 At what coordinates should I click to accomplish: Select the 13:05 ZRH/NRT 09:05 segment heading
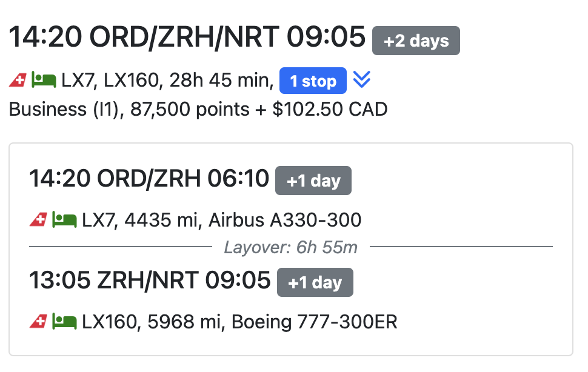click(150, 281)
